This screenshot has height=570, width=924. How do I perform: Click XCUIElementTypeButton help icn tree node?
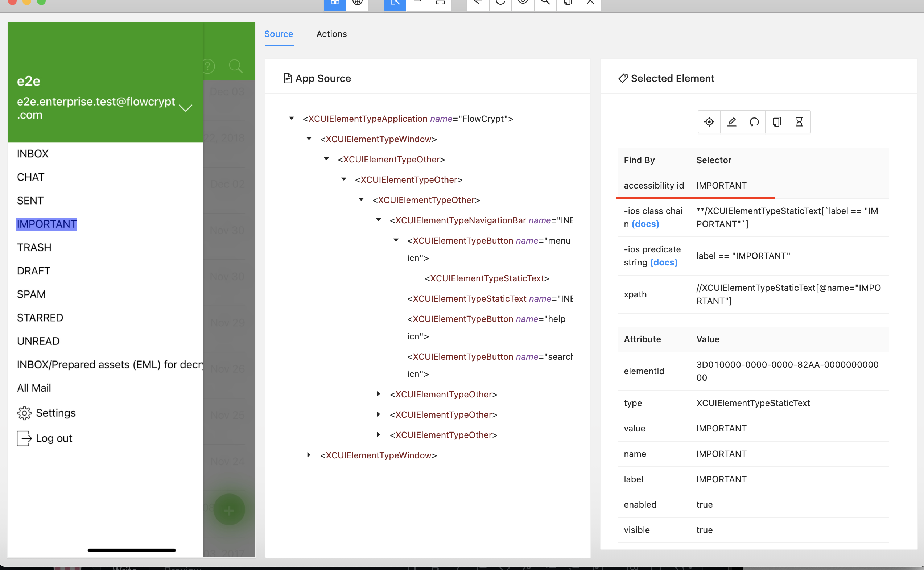(x=486, y=319)
